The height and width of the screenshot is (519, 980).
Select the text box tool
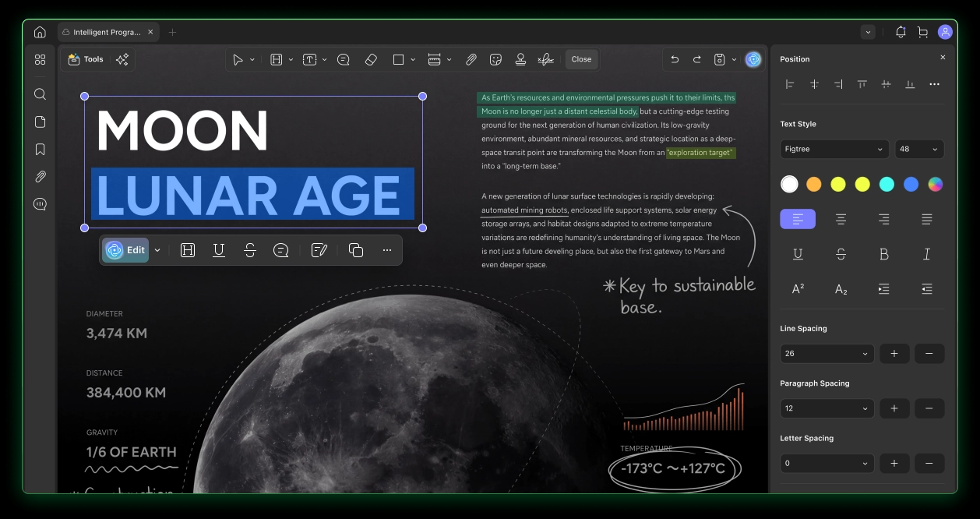pos(310,59)
